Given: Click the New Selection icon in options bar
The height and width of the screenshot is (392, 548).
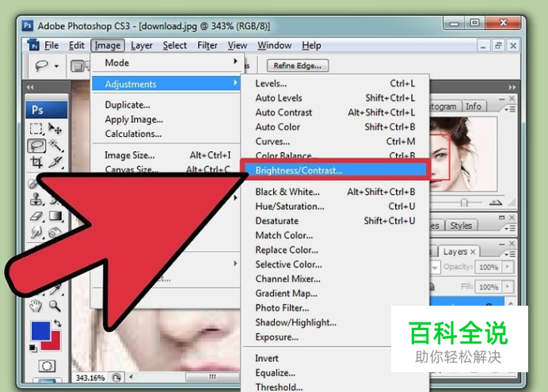Looking at the screenshot, I should point(78,66).
